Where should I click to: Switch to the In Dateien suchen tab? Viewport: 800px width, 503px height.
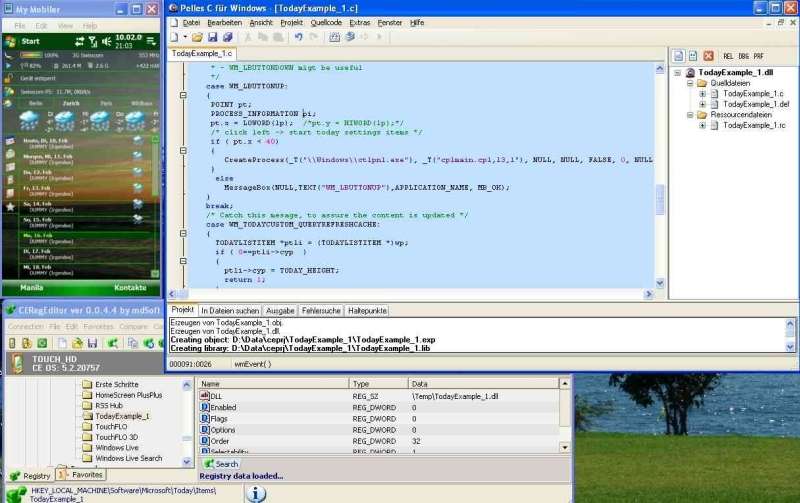click(230, 311)
